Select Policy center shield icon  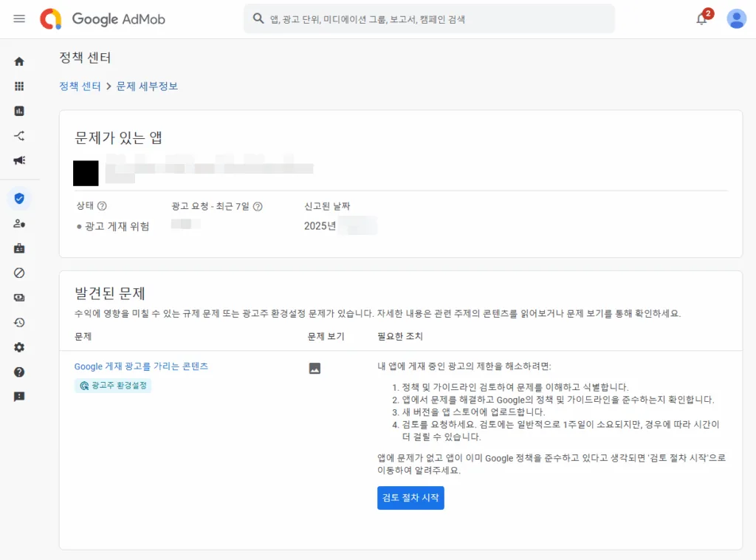(x=19, y=198)
